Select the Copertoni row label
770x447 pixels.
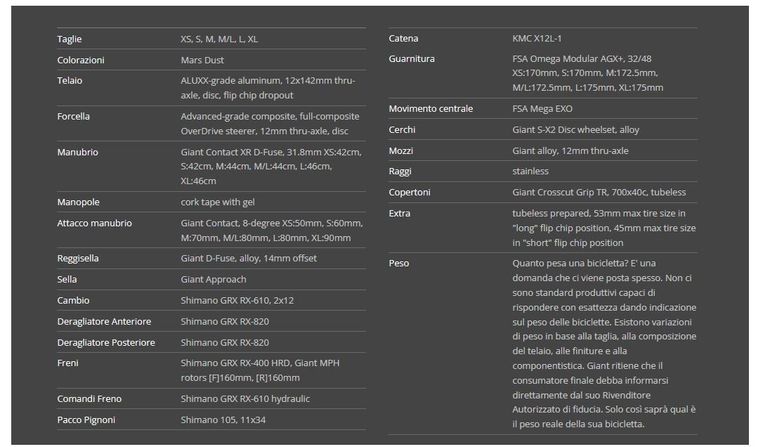pyautogui.click(x=410, y=192)
